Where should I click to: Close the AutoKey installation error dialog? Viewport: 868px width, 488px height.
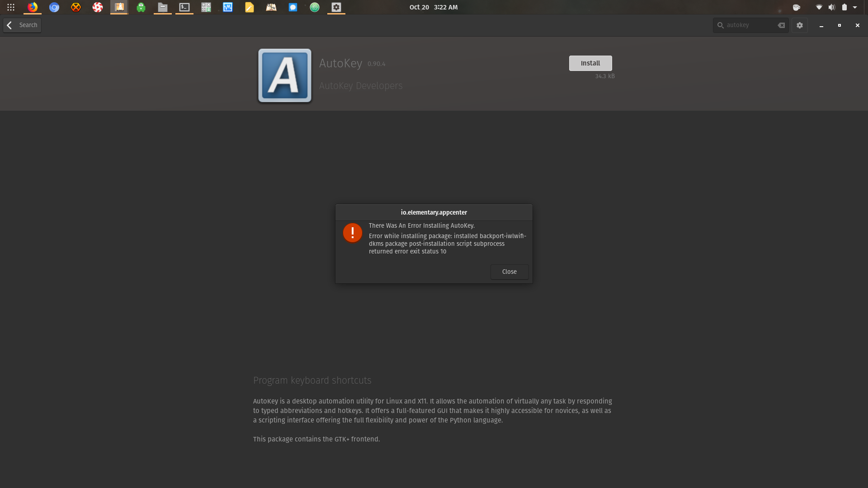(x=509, y=272)
